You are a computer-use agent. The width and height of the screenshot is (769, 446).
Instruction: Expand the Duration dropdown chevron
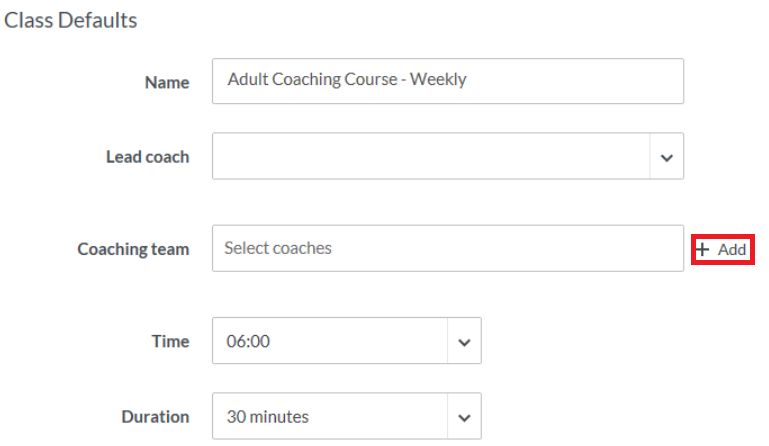464,417
